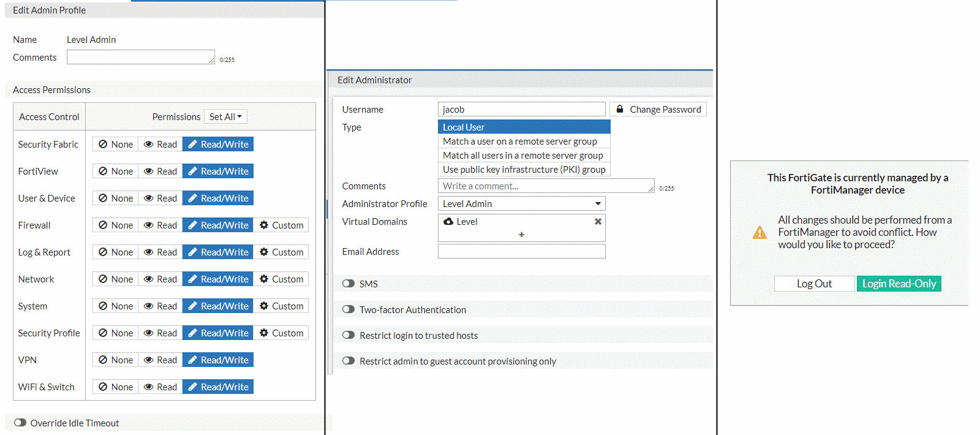Select Local User type

[524, 127]
